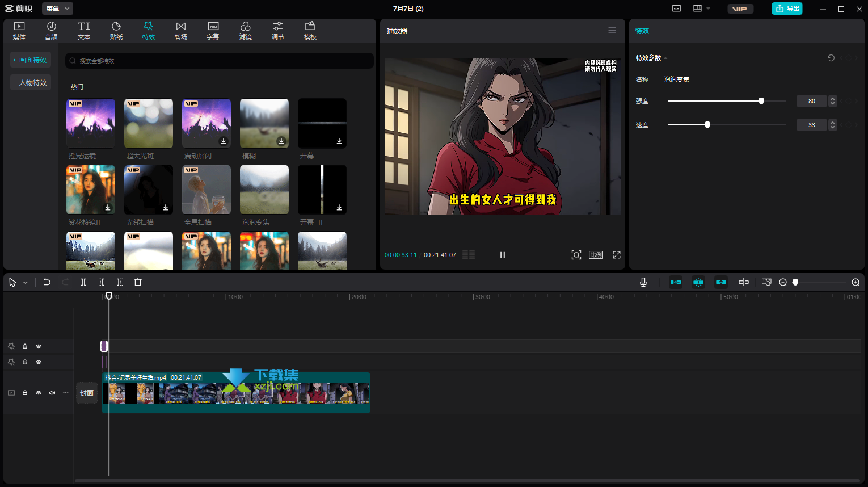Toggle the preview quality grid icon
This screenshot has height=487, width=868.
click(469, 255)
